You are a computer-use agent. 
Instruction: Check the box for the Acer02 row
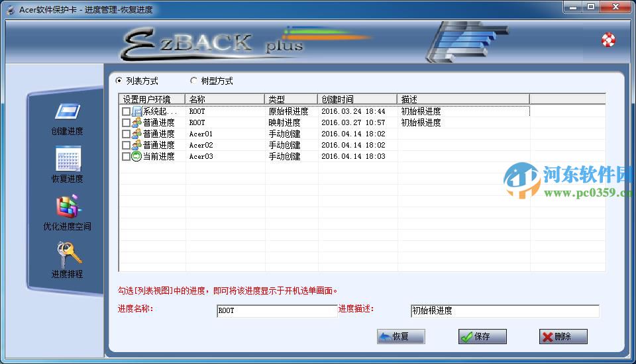[x=126, y=145]
